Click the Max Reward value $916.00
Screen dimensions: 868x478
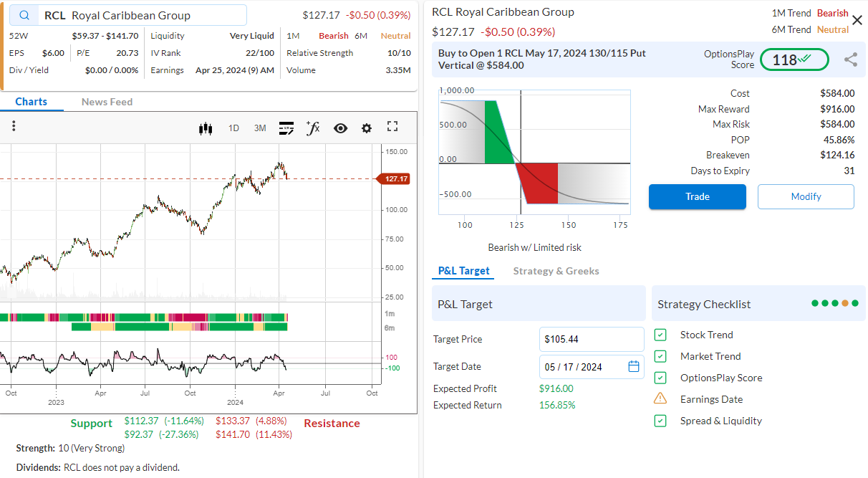click(x=837, y=109)
